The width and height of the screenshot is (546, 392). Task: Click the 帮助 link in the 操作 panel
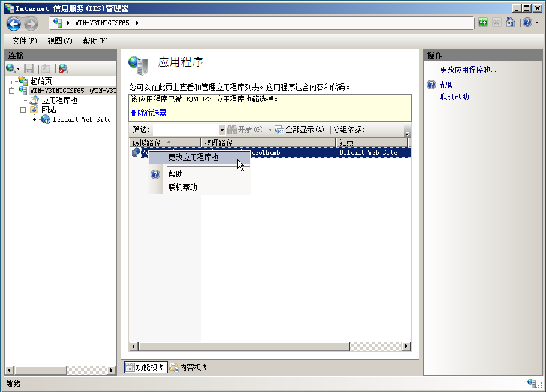(x=447, y=85)
